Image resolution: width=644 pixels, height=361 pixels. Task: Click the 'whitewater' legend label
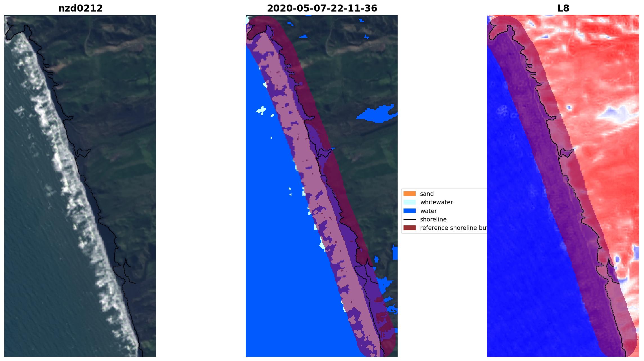[x=436, y=202]
